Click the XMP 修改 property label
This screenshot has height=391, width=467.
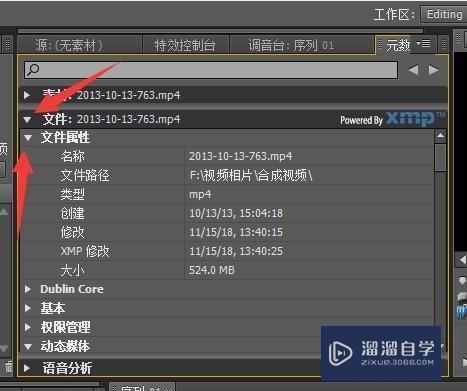click(x=85, y=251)
